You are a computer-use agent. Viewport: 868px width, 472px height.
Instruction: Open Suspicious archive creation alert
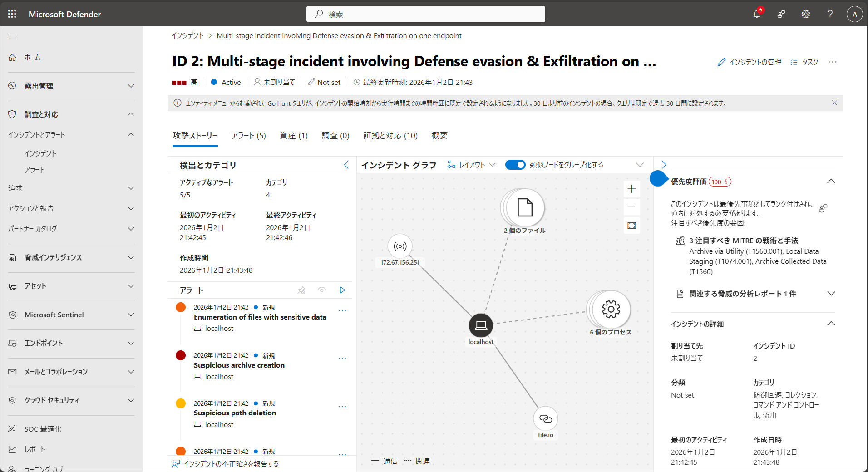(x=239, y=365)
